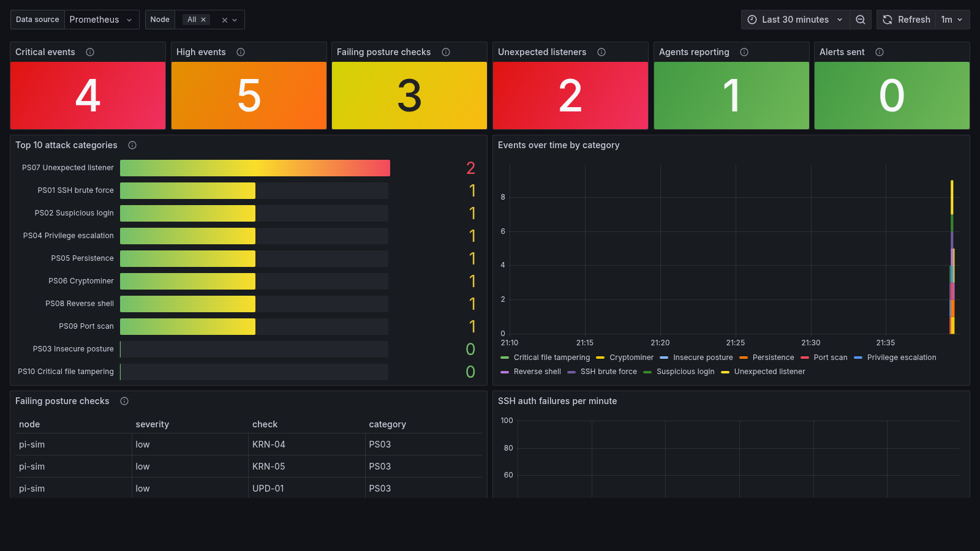Click the High events stat value 5
The image size is (980, 551).
(249, 96)
